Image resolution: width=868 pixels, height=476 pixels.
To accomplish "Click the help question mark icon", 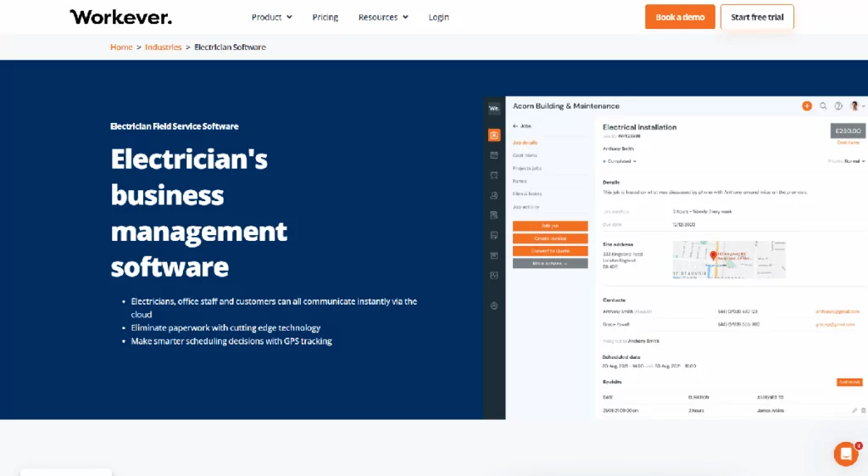I will (x=838, y=106).
